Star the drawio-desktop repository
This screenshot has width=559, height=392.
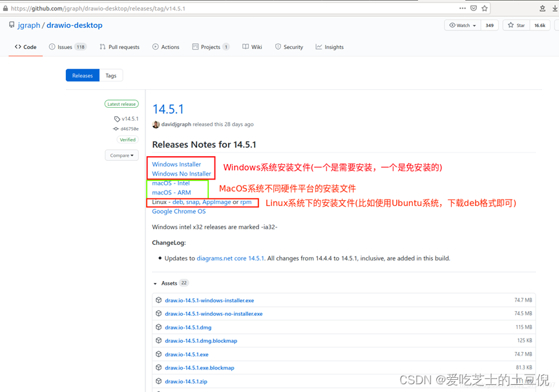click(516, 25)
